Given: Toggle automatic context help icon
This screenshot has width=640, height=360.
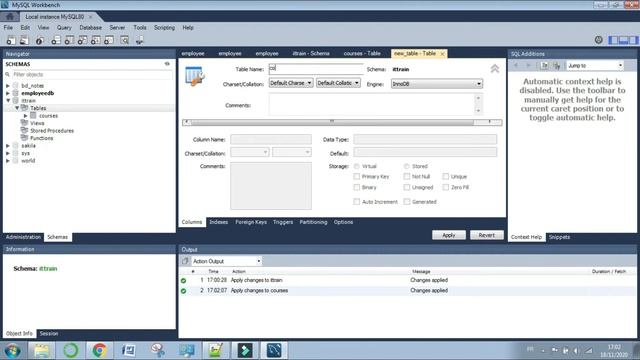Looking at the screenshot, I should pos(557,65).
